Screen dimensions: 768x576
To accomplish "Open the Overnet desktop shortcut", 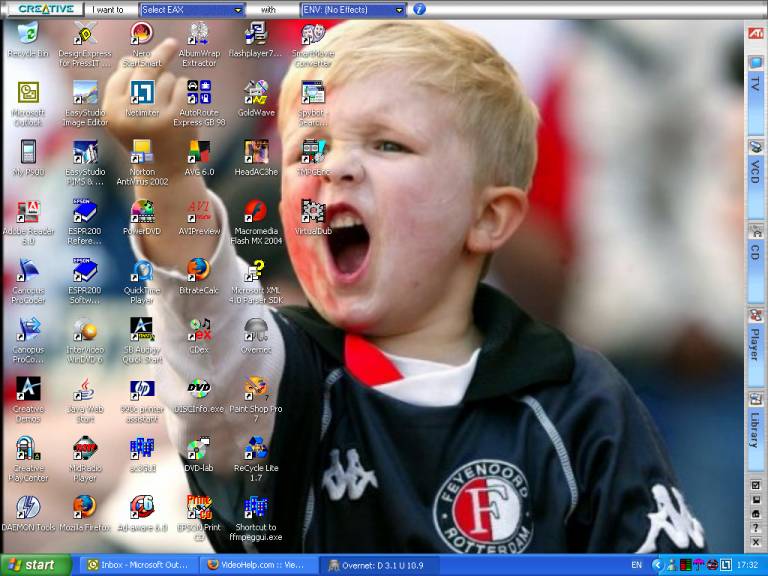I will coord(256,330).
